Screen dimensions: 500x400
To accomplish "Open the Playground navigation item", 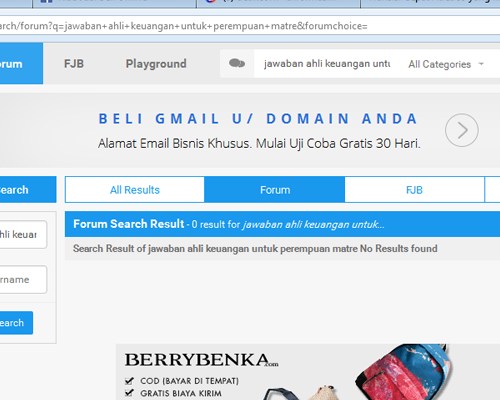I will (x=156, y=63).
